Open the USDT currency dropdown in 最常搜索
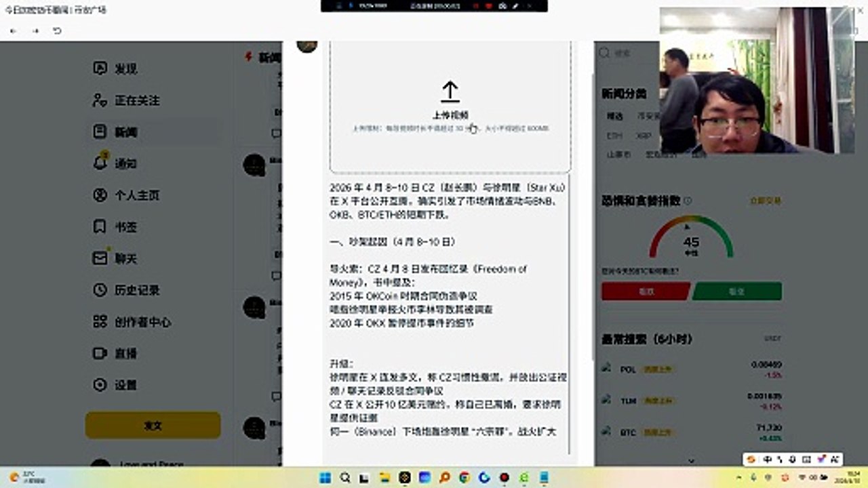Image resolution: width=868 pixels, height=488 pixels. pyautogui.click(x=772, y=339)
